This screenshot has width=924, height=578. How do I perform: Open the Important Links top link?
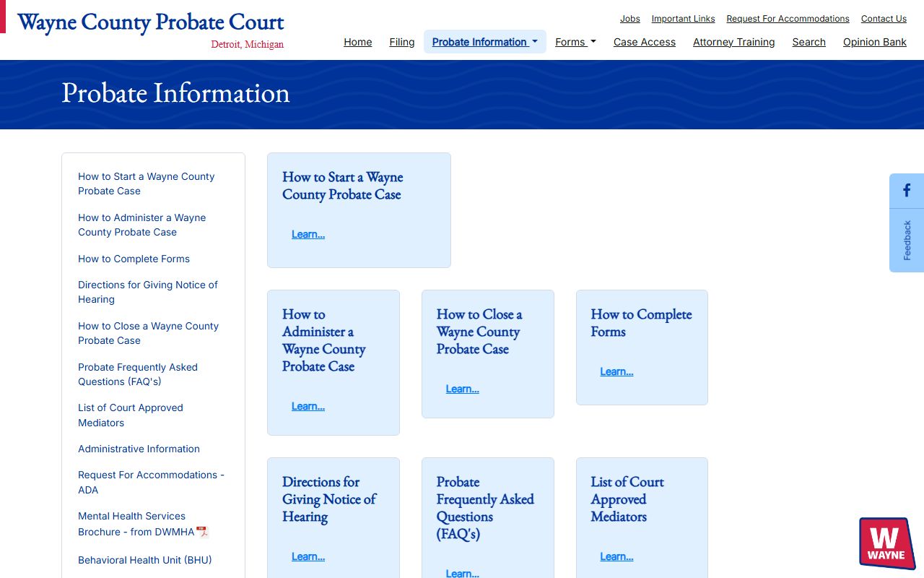683,19
